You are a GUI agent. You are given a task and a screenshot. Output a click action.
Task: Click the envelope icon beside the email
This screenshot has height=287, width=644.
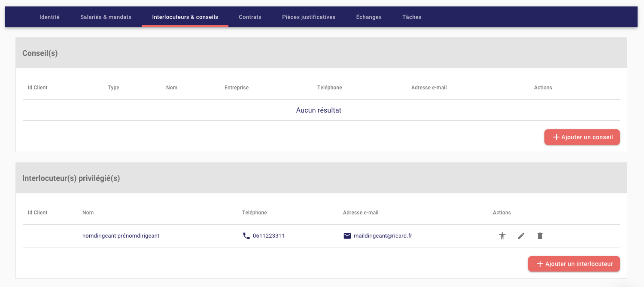coord(347,236)
